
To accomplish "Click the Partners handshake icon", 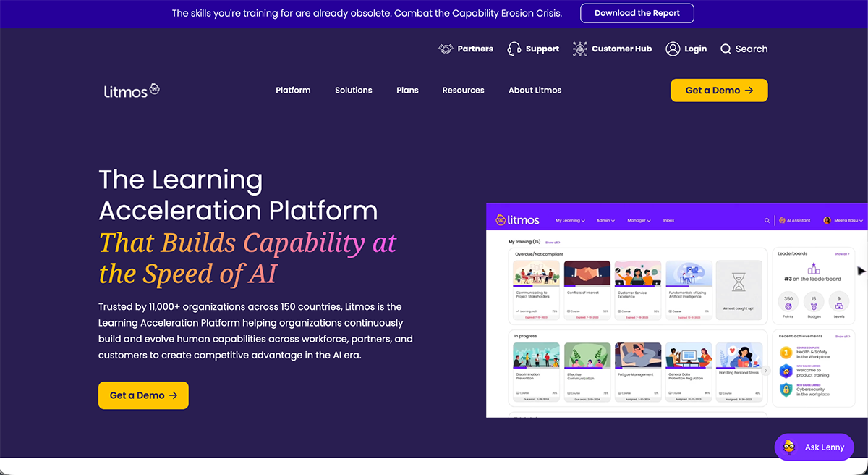I will [446, 49].
